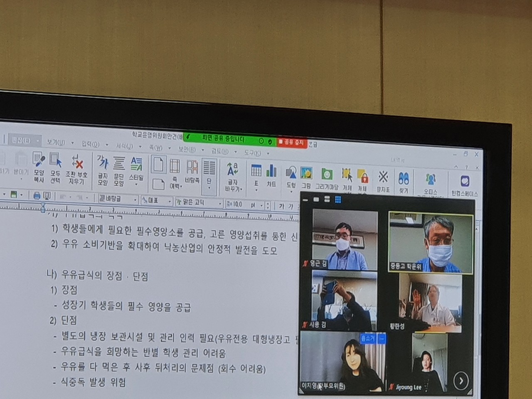532x399 pixels.
Task: Mute participant using blue 음소거 button
Action: pos(368,338)
